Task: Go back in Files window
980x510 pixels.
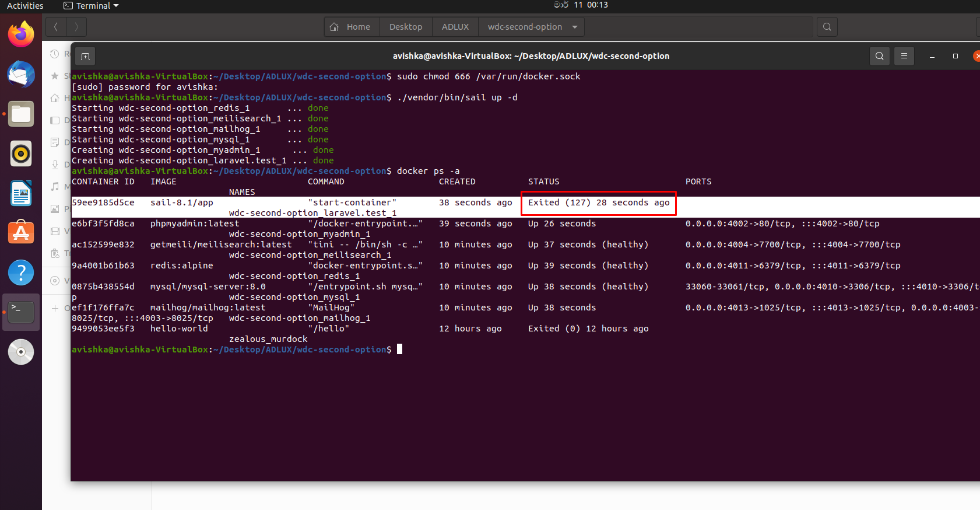Action: tap(56, 27)
